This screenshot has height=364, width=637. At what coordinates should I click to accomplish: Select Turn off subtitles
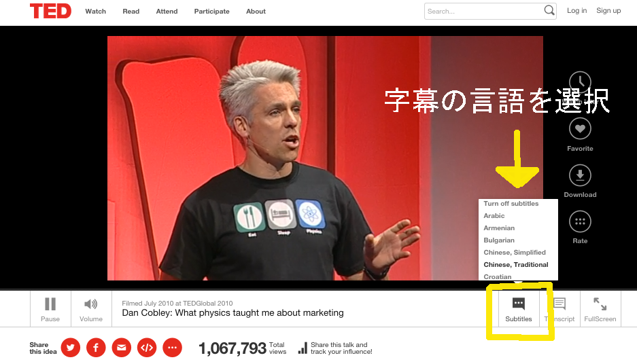(x=511, y=204)
